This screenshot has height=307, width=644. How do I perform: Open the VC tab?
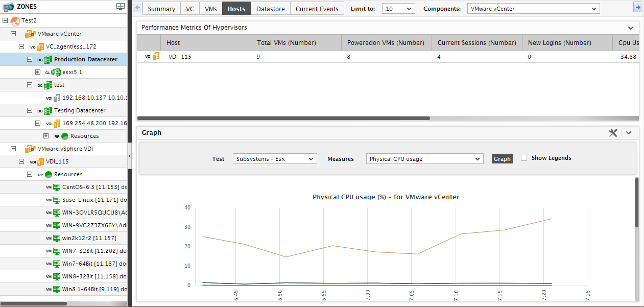[x=190, y=9]
